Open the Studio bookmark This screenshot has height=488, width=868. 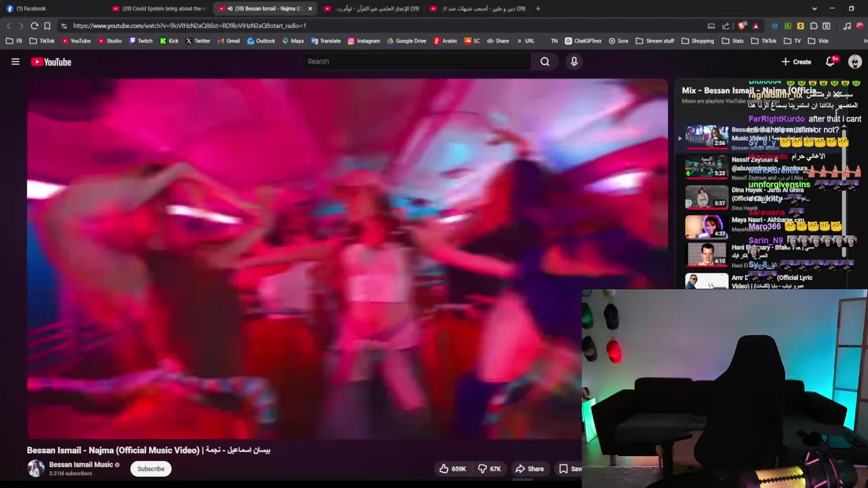coord(110,41)
